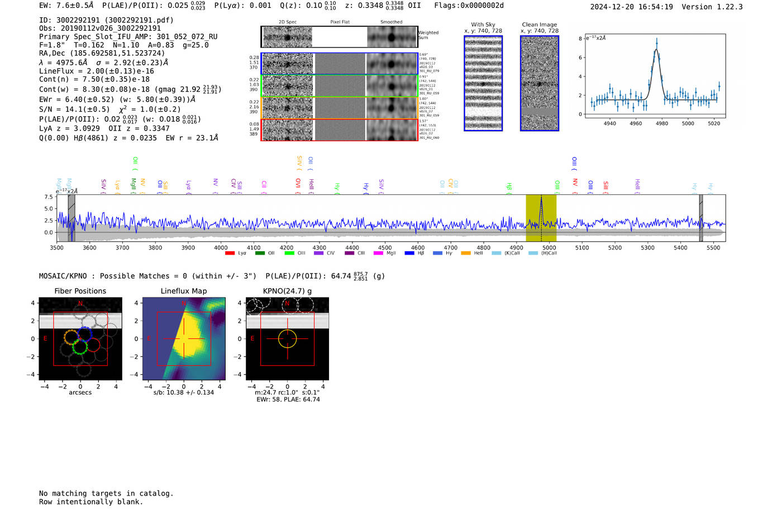Click the (K)CaII light blue legend swatch

(x=497, y=253)
